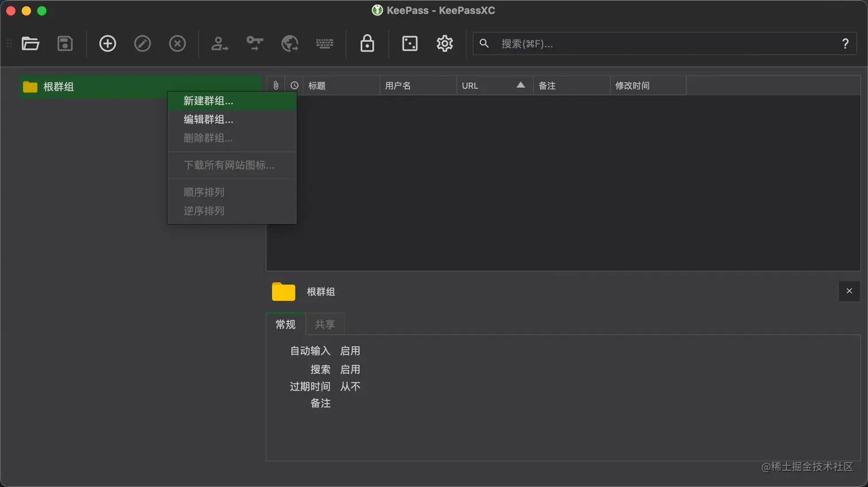Click the yellow 根群组 preview folder icon
This screenshot has width=868, height=487.
(x=284, y=291)
